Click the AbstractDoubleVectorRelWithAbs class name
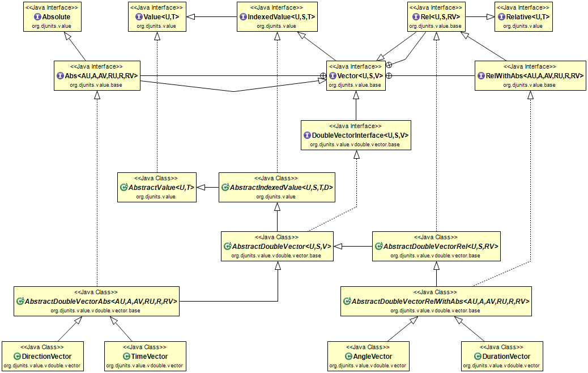 (440, 302)
